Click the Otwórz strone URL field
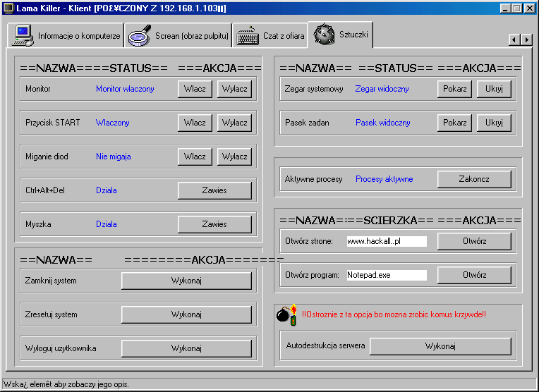 (387, 241)
